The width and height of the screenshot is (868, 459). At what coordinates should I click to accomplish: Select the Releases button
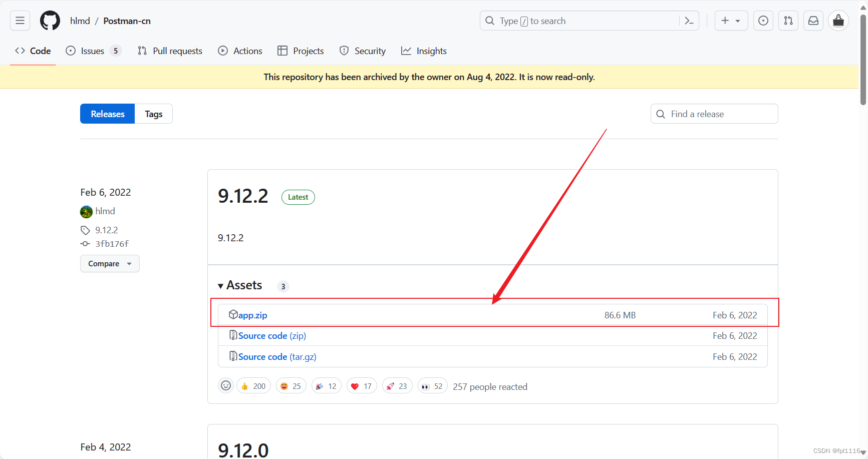click(x=108, y=114)
